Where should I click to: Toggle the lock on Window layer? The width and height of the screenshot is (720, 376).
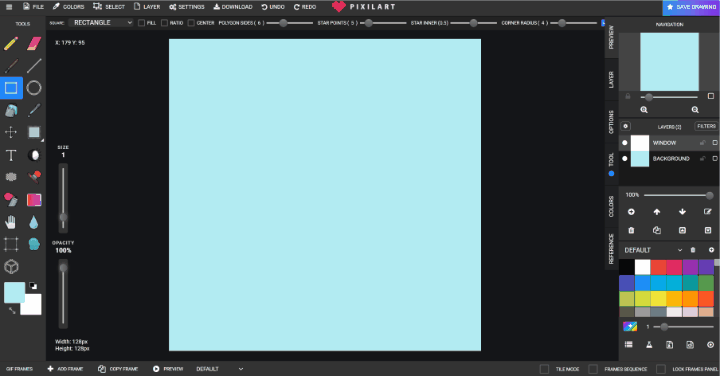click(x=703, y=143)
